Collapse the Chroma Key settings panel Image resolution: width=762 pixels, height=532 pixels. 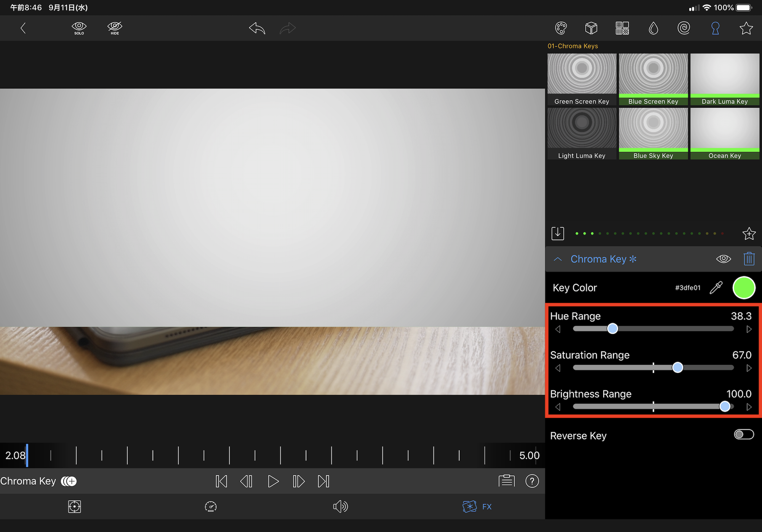pyautogui.click(x=558, y=259)
